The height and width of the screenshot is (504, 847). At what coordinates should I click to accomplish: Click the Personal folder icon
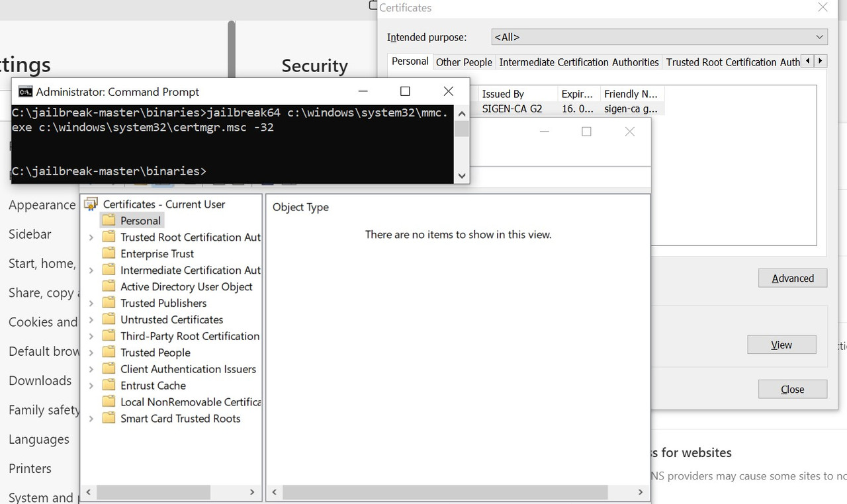coord(109,220)
